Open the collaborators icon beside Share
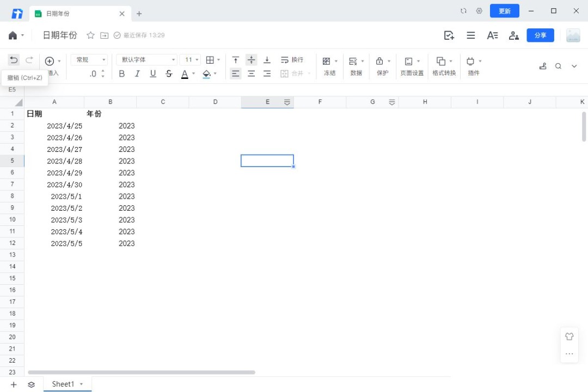 point(513,35)
